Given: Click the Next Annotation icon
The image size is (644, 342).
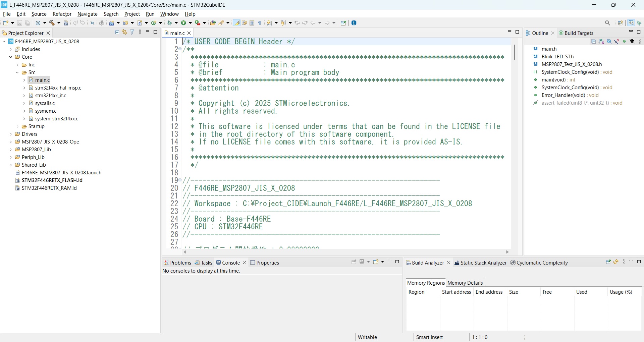Looking at the screenshot, I should 269,23.
